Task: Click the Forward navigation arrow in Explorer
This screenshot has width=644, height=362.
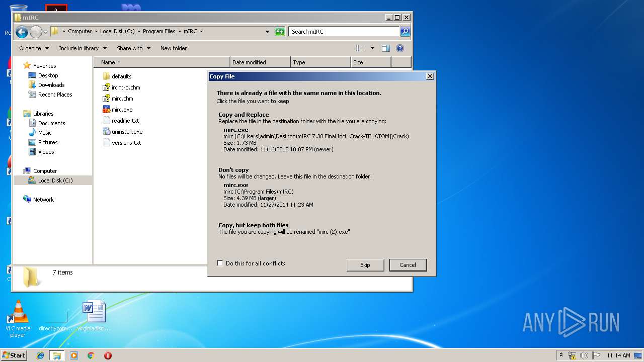Action: 36,32
